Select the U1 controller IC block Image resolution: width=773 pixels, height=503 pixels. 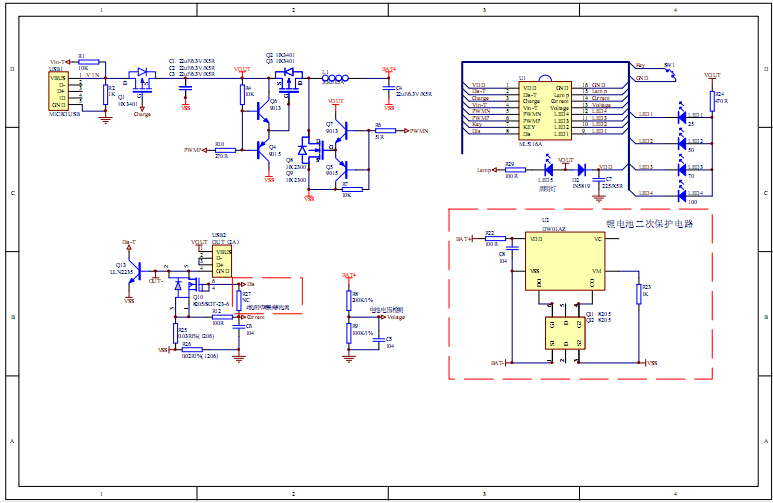coord(545,109)
